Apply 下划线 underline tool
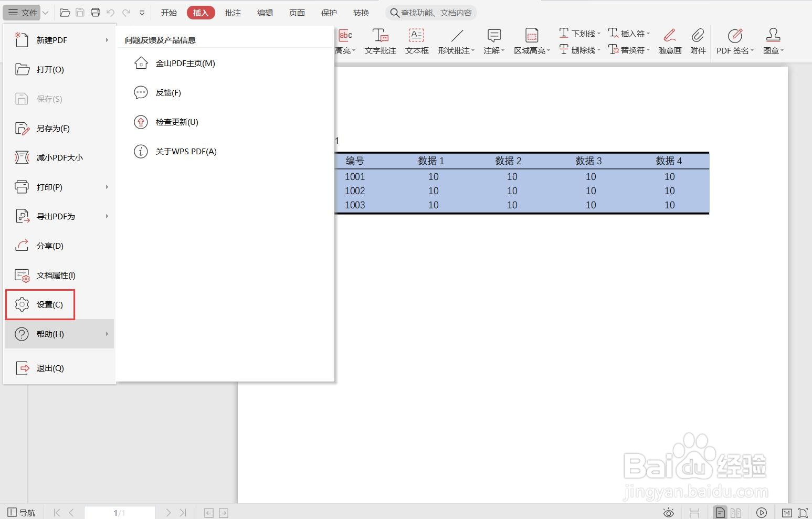The image size is (812, 519). coord(579,34)
